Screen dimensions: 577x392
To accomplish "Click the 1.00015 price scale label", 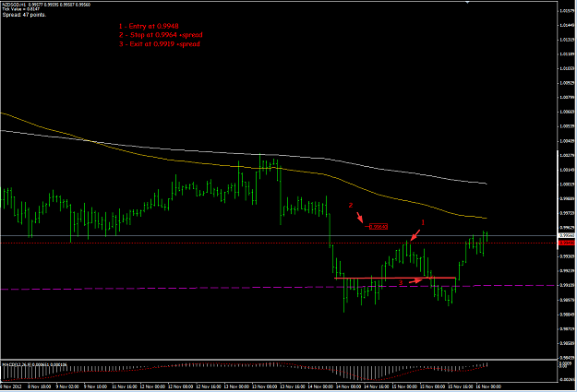I will tap(567, 184).
